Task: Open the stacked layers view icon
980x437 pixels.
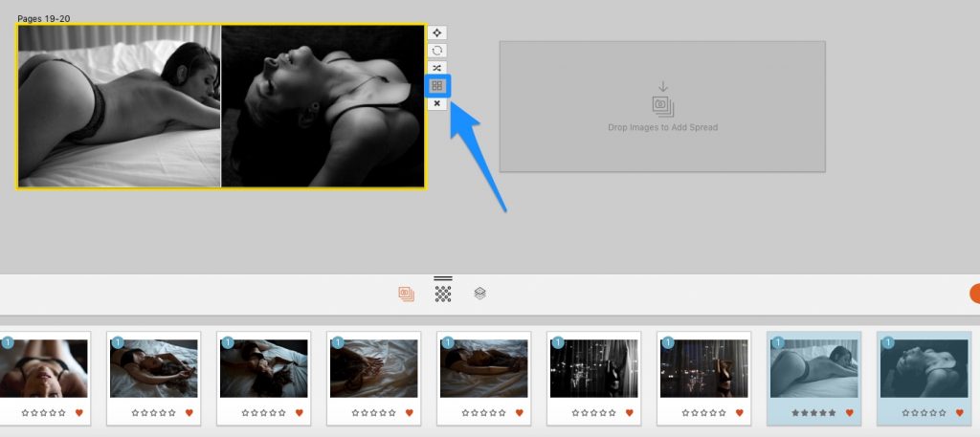Action: pyautogui.click(x=480, y=294)
